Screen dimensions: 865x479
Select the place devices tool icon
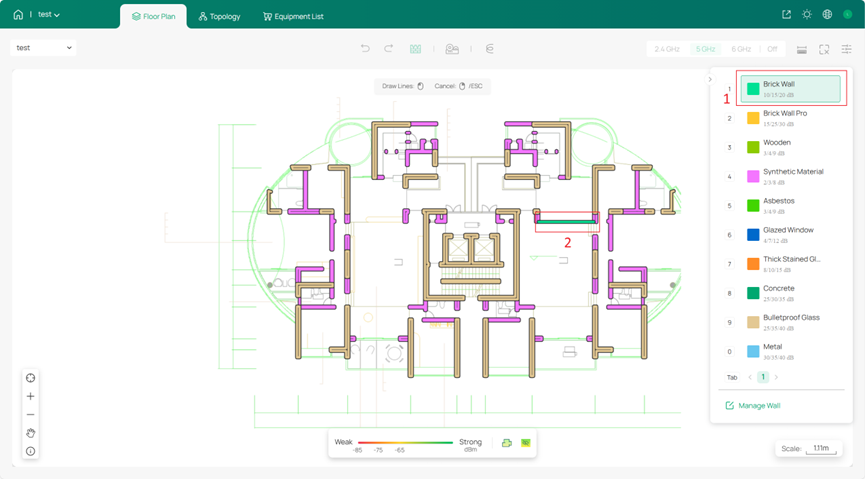(x=452, y=49)
